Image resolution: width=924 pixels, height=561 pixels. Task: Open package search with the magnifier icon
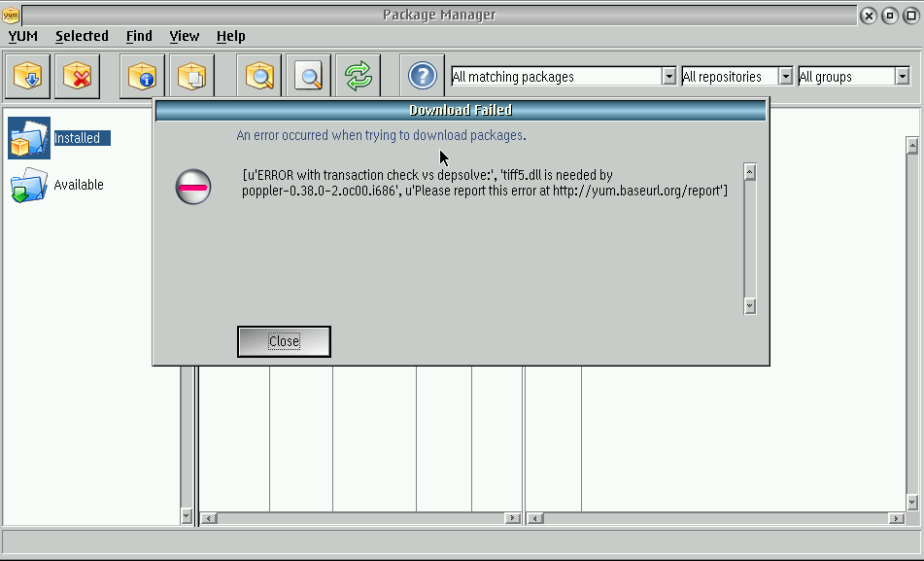click(x=257, y=76)
